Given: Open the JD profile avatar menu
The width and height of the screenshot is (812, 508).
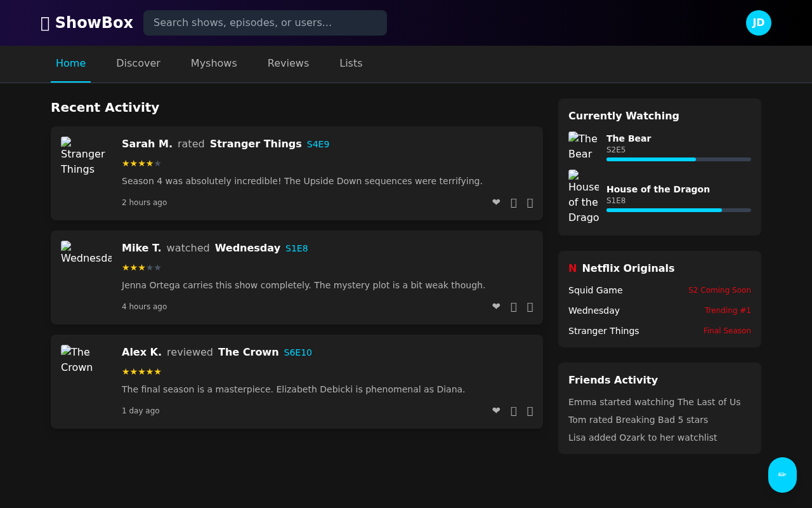Looking at the screenshot, I should (758, 23).
